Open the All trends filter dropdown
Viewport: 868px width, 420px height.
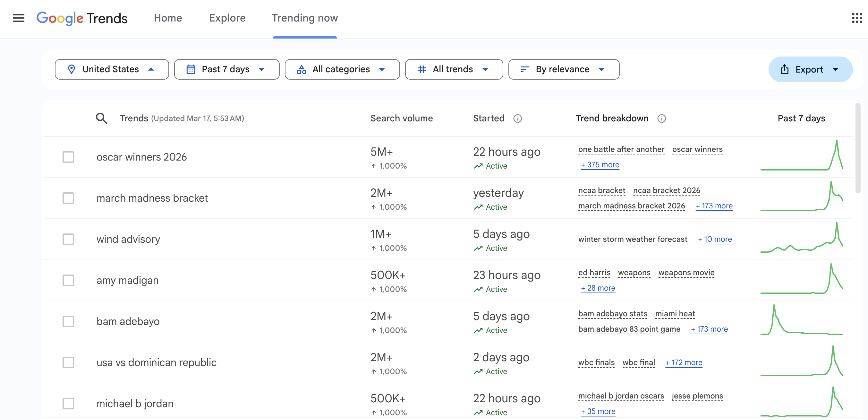454,69
